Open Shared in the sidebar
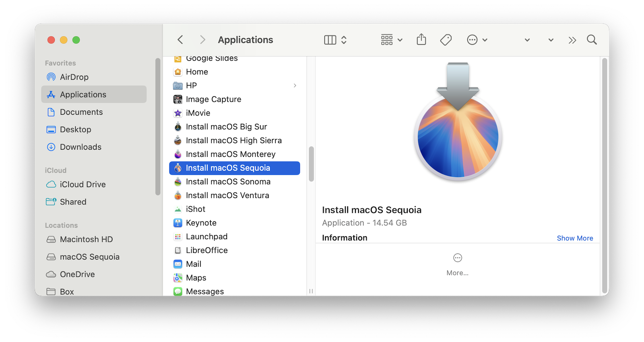644x342 pixels. click(x=94, y=202)
